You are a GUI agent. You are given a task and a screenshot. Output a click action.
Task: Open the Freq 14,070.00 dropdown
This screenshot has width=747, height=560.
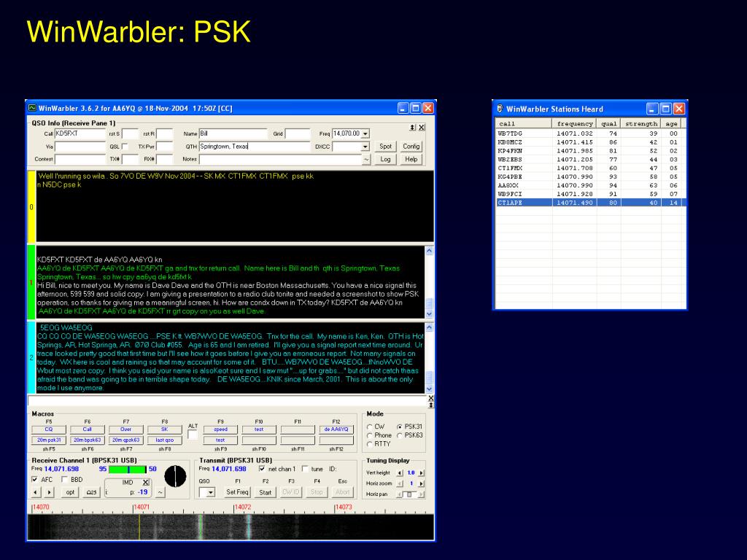365,134
